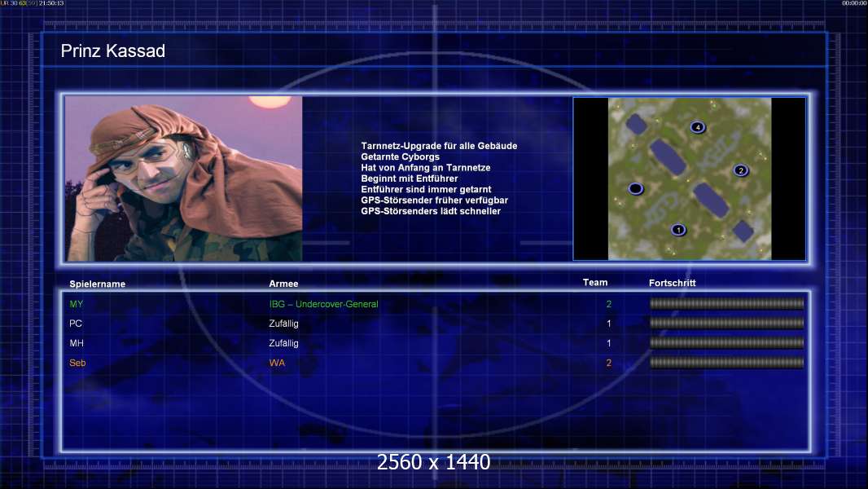The height and width of the screenshot is (489, 868).
Task: Select player name MH
Action: pos(77,343)
